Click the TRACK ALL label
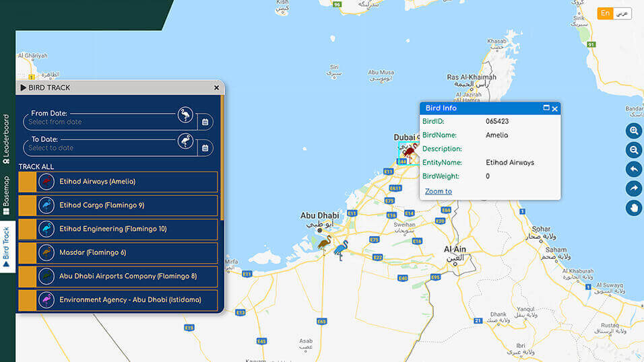Screen dimensions: 644x362 tap(36, 167)
